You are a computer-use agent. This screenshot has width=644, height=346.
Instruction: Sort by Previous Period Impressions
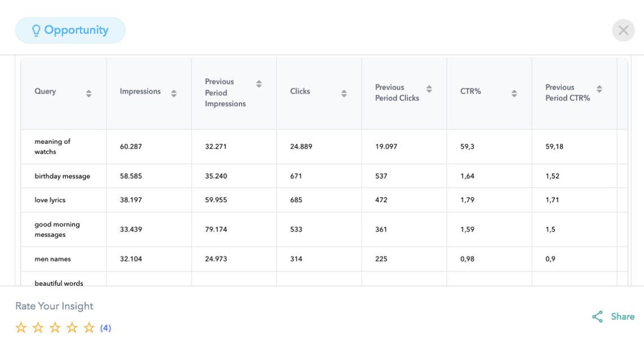[259, 84]
